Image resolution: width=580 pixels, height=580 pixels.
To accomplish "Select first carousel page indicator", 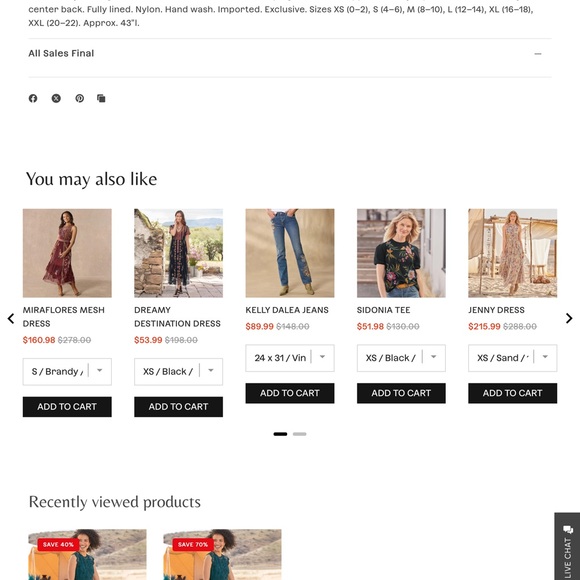I will (x=280, y=434).
